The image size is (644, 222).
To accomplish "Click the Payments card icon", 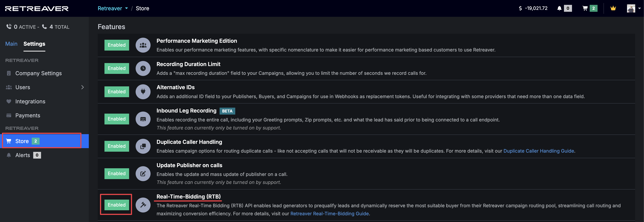I will (x=9, y=115).
